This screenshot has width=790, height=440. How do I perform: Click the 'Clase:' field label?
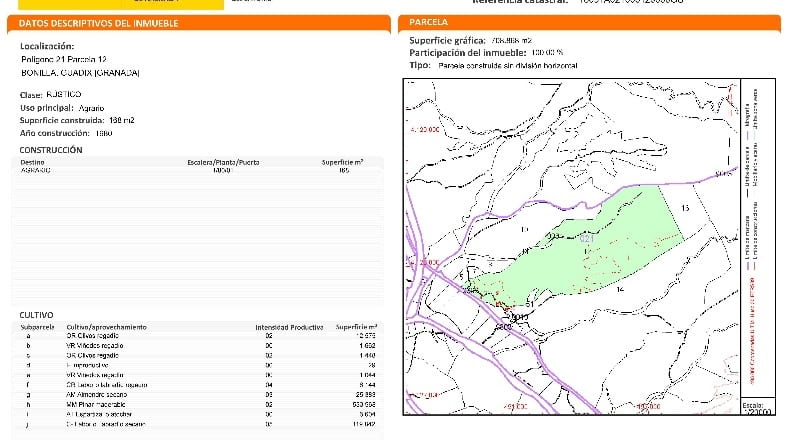pos(31,95)
